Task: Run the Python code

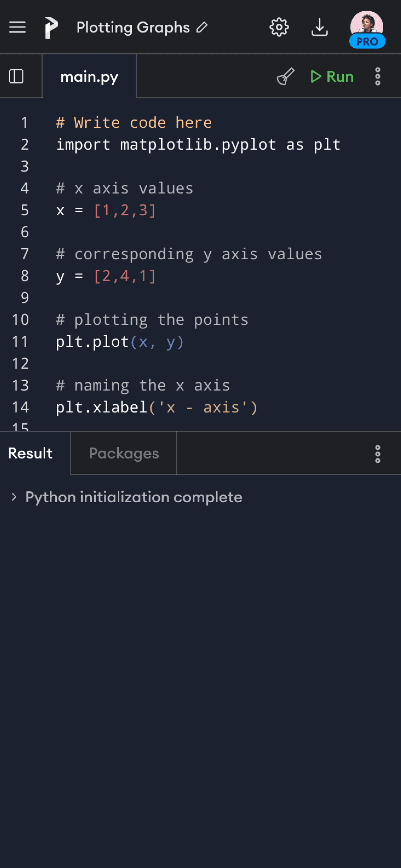Action: tap(332, 76)
